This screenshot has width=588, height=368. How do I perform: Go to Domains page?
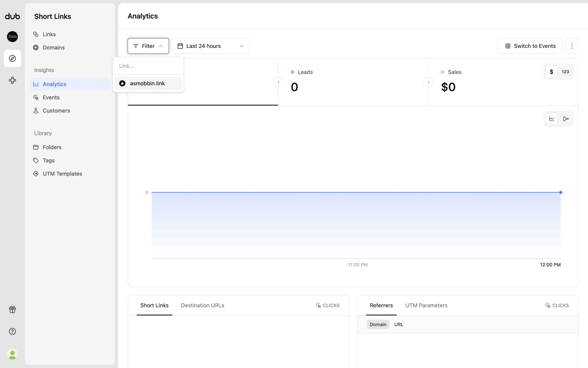pyautogui.click(x=70, y=48)
